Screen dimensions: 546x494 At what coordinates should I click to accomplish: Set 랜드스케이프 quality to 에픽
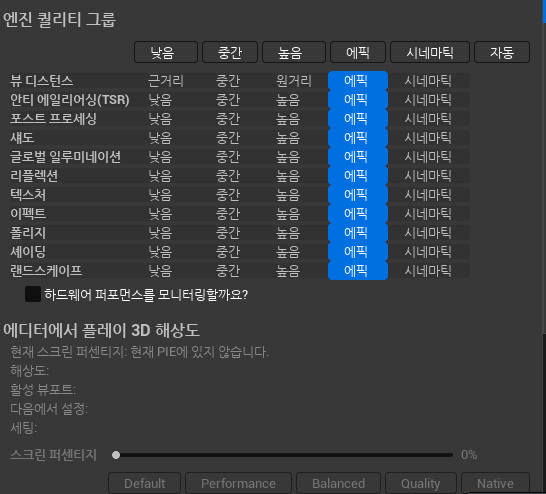[358, 270]
